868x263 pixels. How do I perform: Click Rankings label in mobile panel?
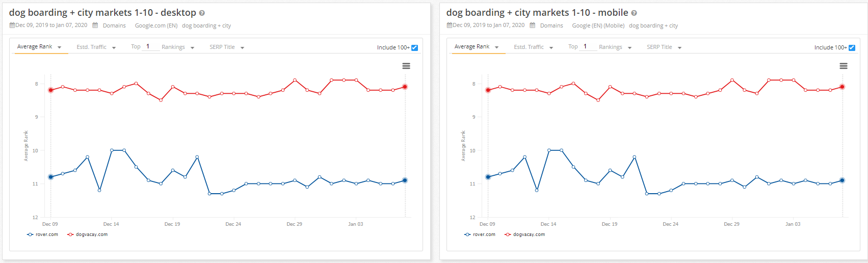[x=611, y=47]
